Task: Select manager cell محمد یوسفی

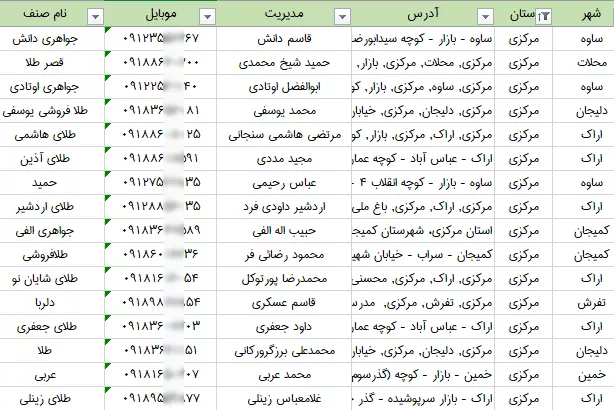Action: click(x=284, y=111)
